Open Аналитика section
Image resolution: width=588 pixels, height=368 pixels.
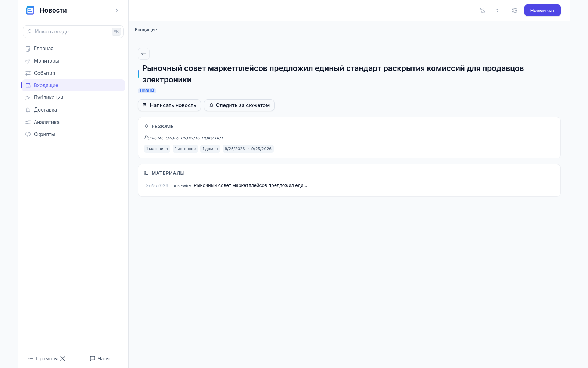click(73, 122)
